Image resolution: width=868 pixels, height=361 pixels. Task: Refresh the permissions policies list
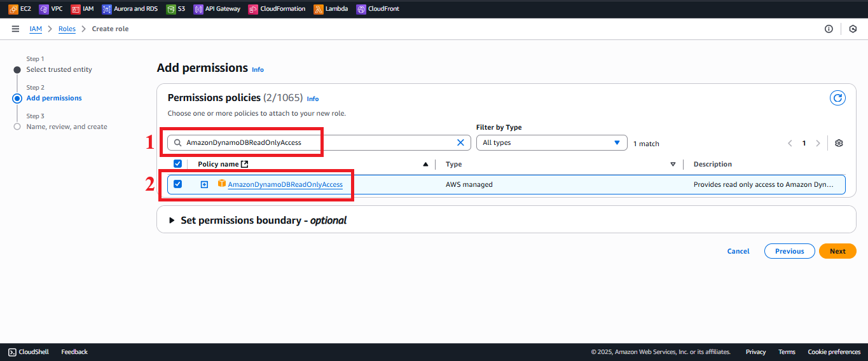pos(837,98)
